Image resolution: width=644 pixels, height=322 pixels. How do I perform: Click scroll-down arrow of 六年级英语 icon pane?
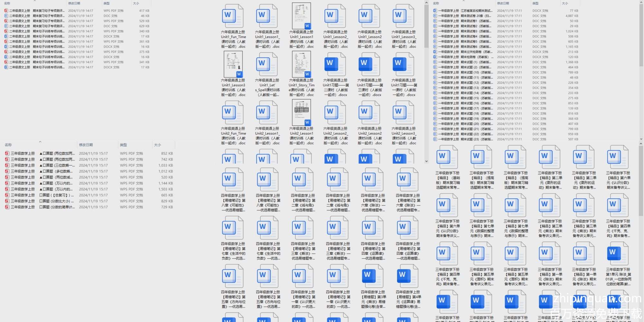click(x=426, y=161)
